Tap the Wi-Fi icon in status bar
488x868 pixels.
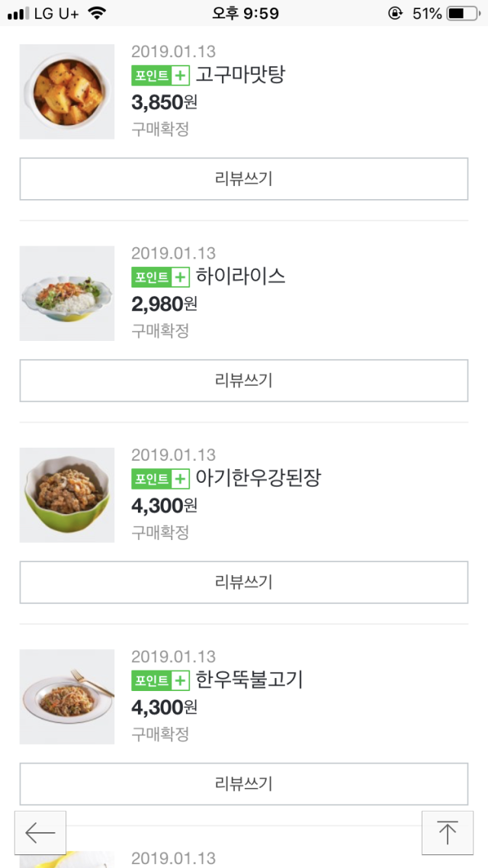point(97,13)
